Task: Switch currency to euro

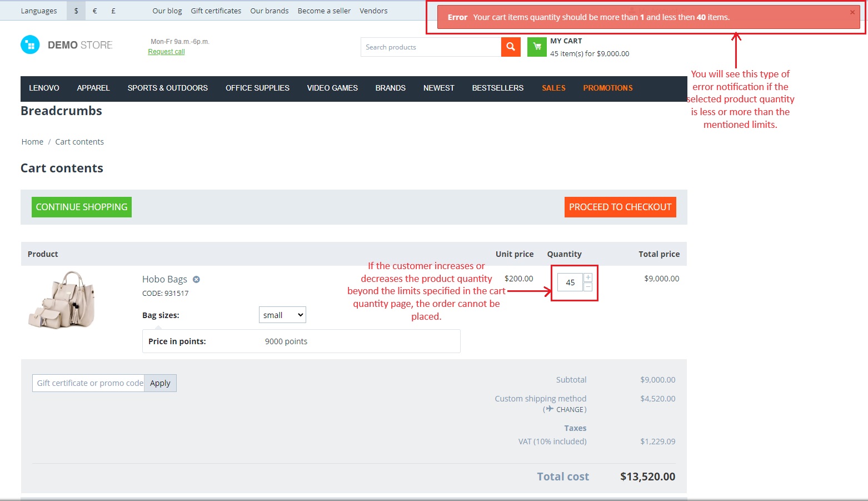Action: [x=95, y=11]
